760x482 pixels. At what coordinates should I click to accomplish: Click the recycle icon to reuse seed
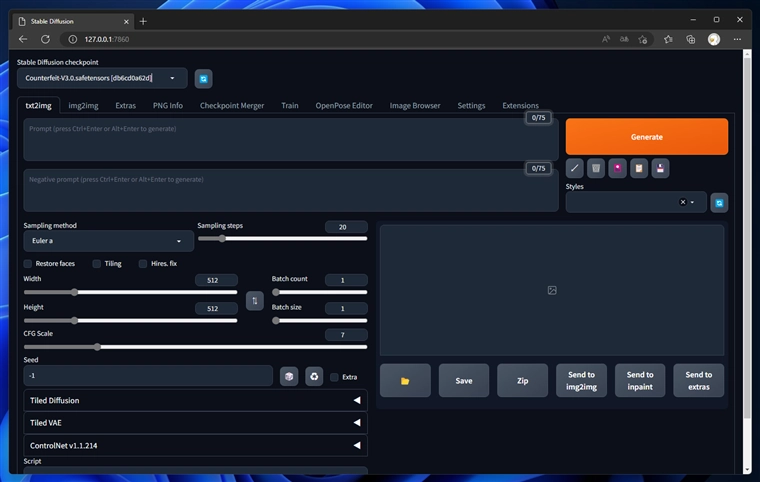(x=314, y=376)
